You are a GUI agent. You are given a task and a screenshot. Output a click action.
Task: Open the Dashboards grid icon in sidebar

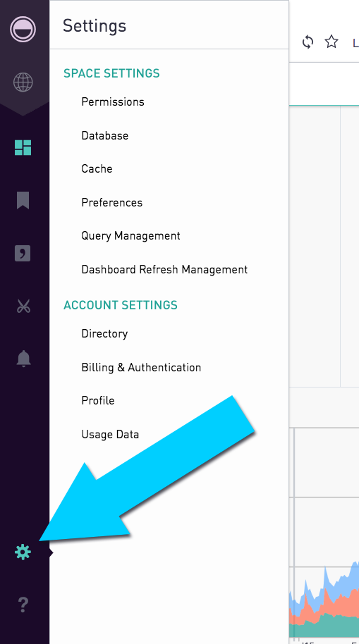point(23,147)
